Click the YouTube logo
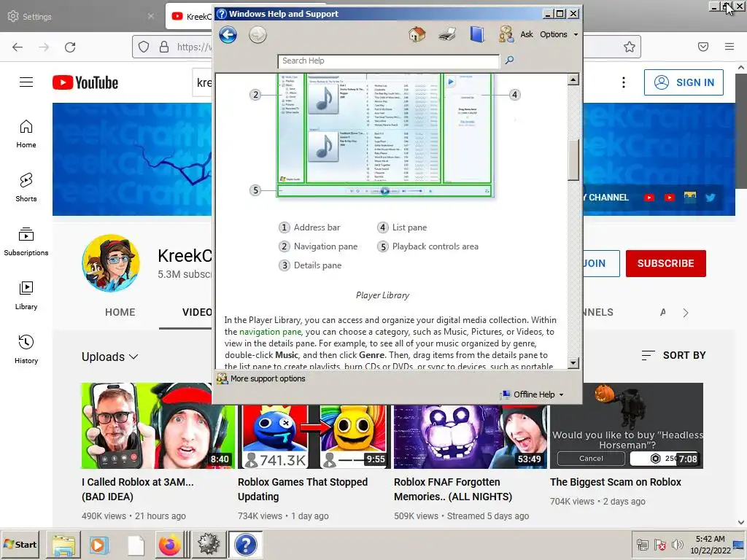 click(85, 82)
